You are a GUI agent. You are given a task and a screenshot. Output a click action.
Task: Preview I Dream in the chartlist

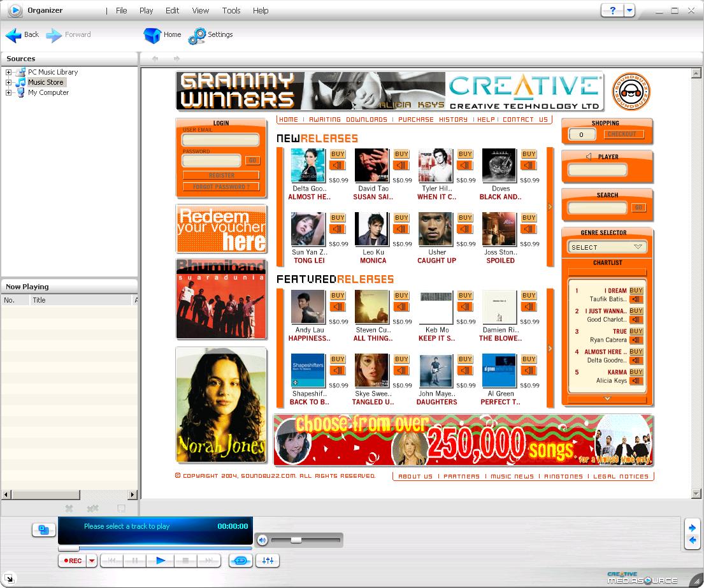coord(636,299)
